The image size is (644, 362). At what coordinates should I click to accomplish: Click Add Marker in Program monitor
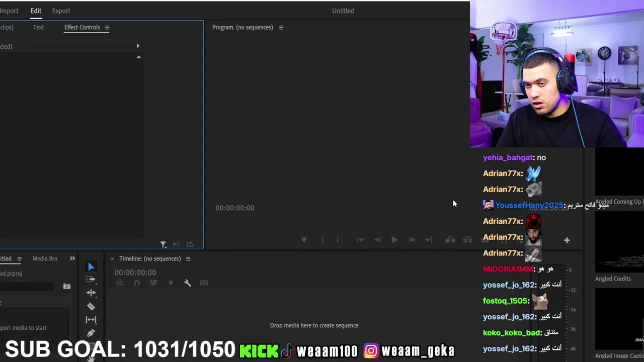click(304, 240)
